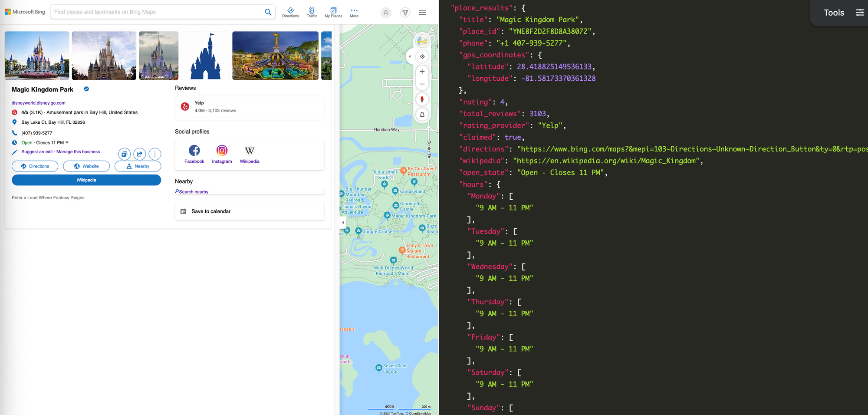Click the Microsoft Bing logo
868x415 pixels.
[25, 12]
